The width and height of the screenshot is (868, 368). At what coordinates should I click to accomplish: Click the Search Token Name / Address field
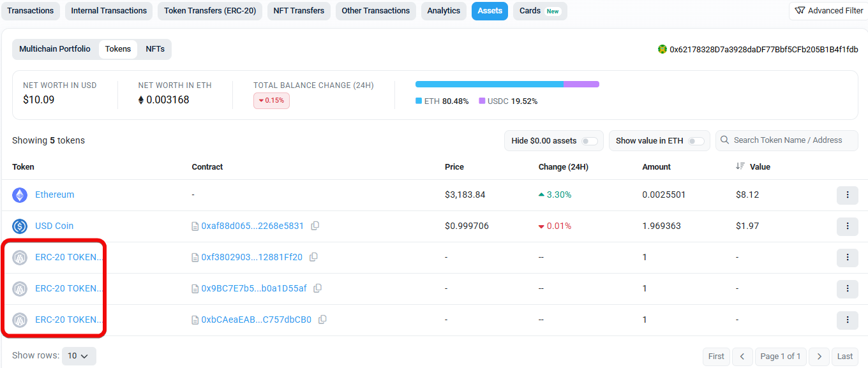pyautogui.click(x=791, y=140)
